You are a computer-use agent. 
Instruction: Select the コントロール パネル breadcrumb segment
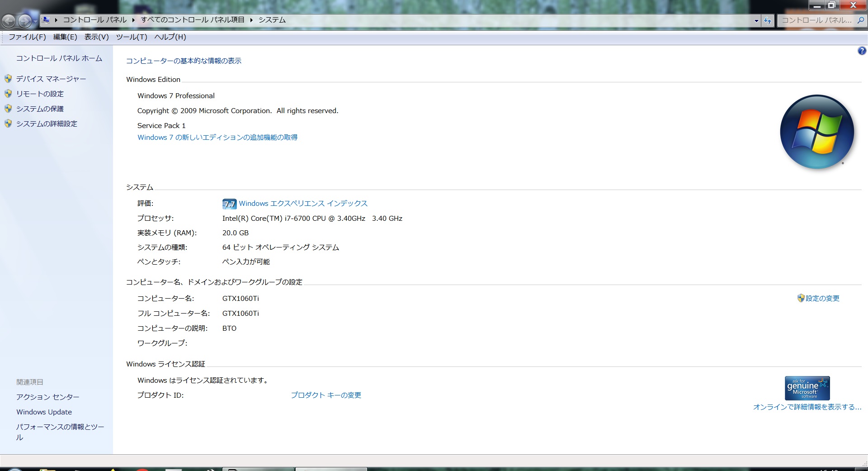click(95, 20)
